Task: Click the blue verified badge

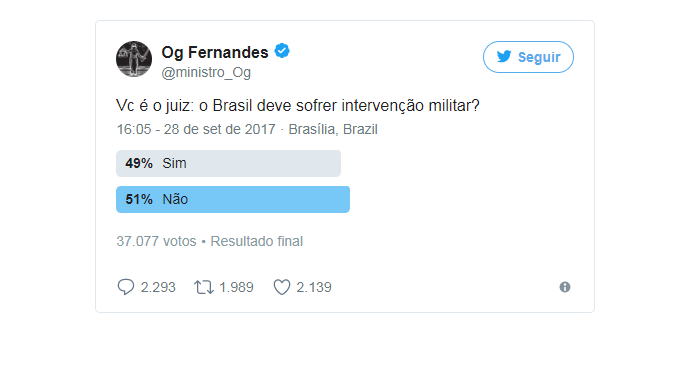Action: (x=282, y=51)
